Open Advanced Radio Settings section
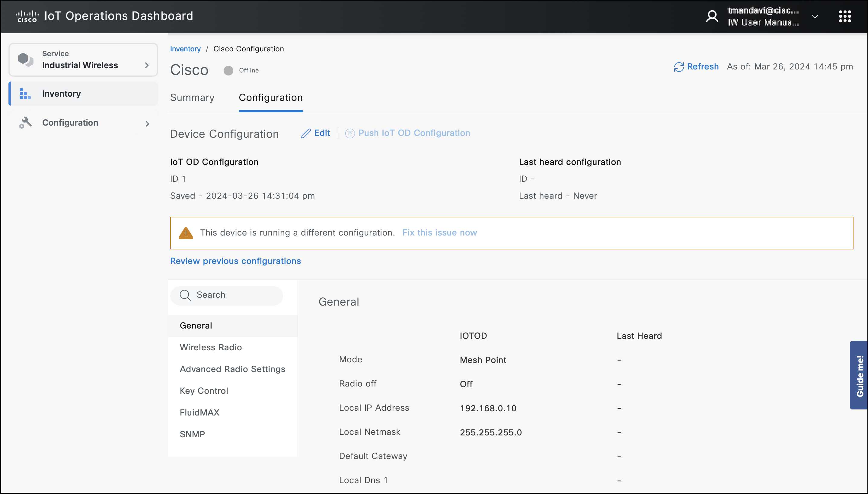Viewport: 868px width, 494px height. coord(233,369)
